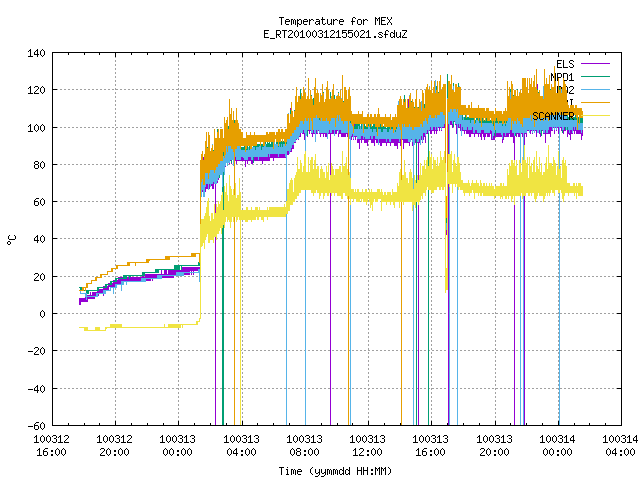Viewport: 640px width, 480px height.
Task: Click the -20 y-axis tick label
Action: tap(36, 351)
